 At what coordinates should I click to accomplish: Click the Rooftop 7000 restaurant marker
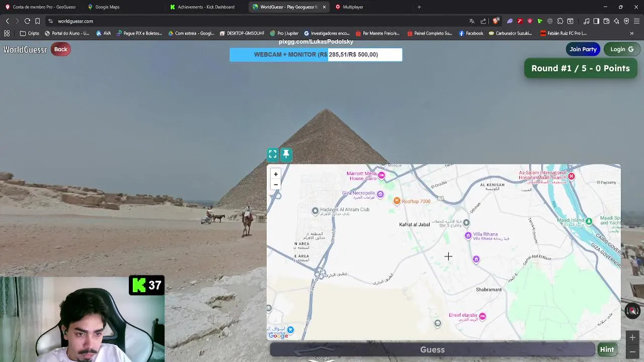point(397,201)
